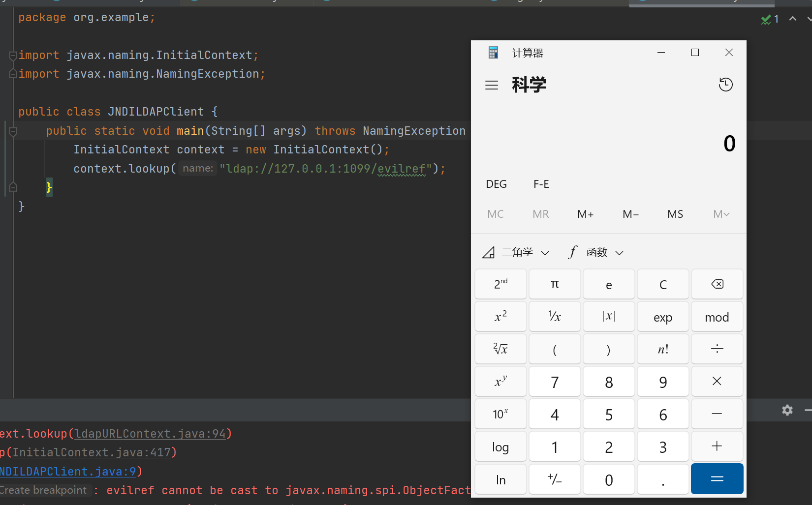812x505 pixels.
Task: Click the number 2 key
Action: click(609, 446)
